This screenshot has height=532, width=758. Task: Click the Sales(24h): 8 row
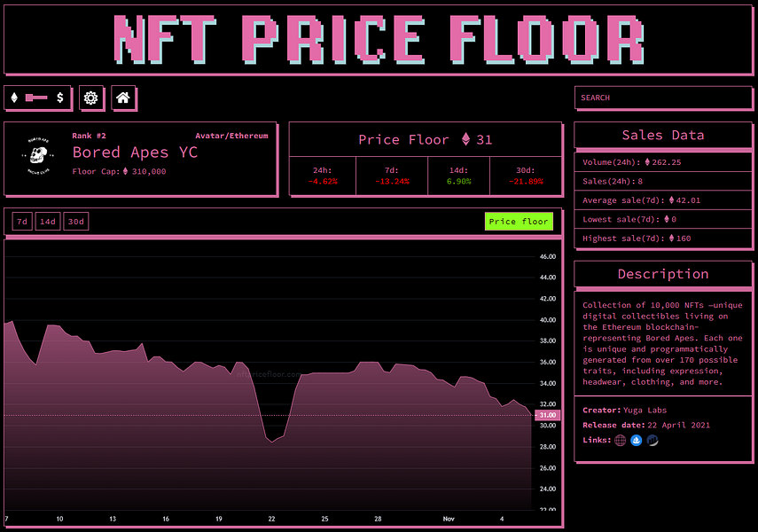coord(663,182)
